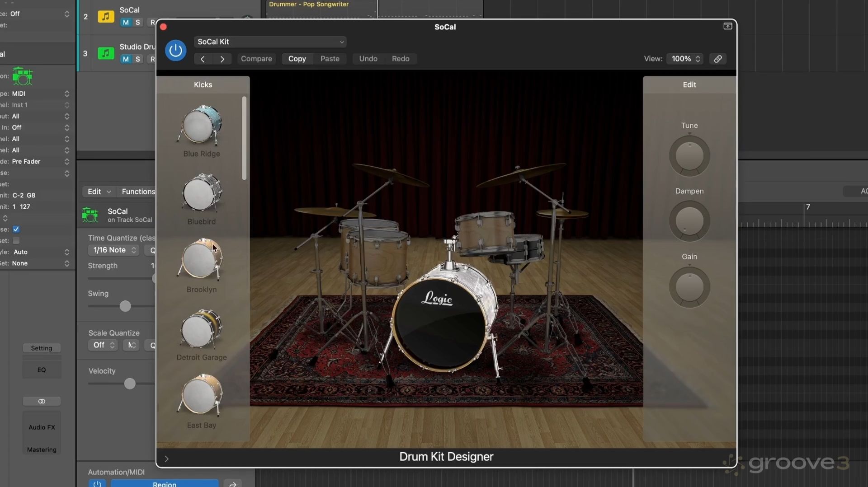Click the yellow instrument icon on the SoCal track
This screenshot has width=868, height=487.
(x=106, y=17)
